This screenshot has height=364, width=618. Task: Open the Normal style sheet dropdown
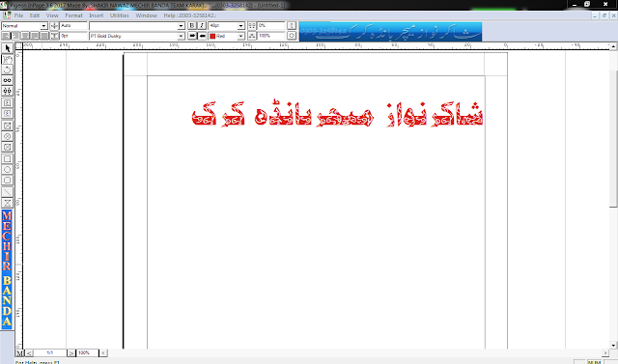pos(43,26)
